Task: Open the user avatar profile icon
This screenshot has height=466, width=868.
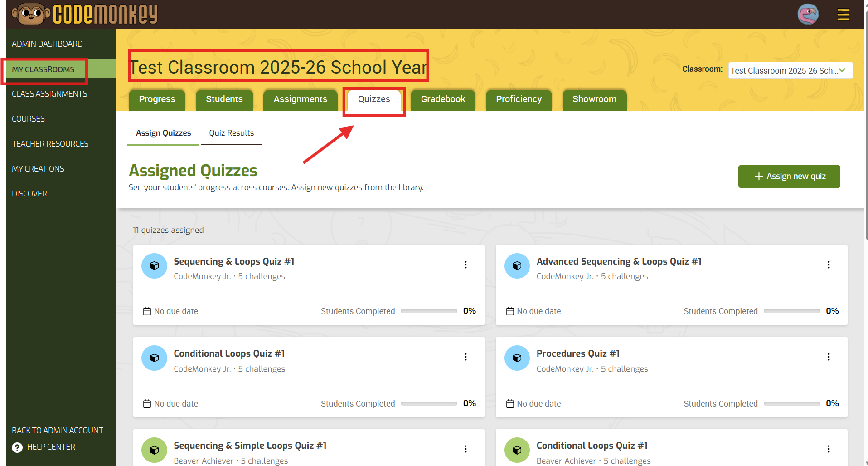Action: click(x=808, y=14)
